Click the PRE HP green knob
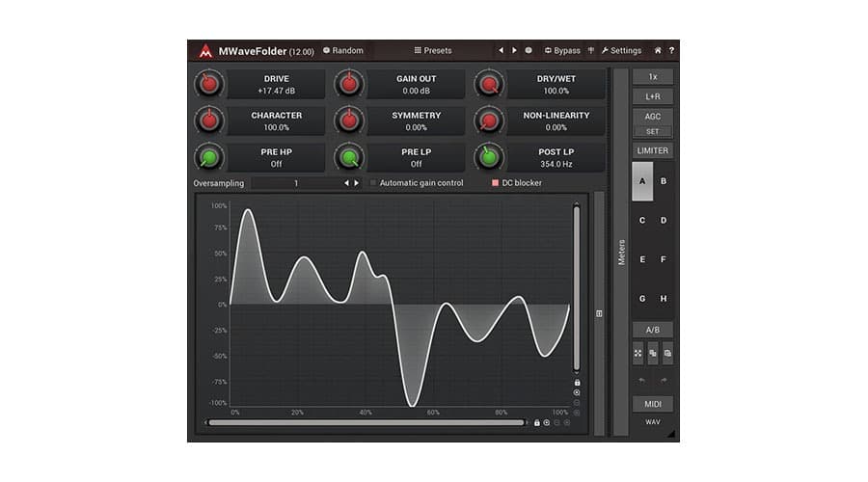Screen dimensions: 868x482 [209, 158]
